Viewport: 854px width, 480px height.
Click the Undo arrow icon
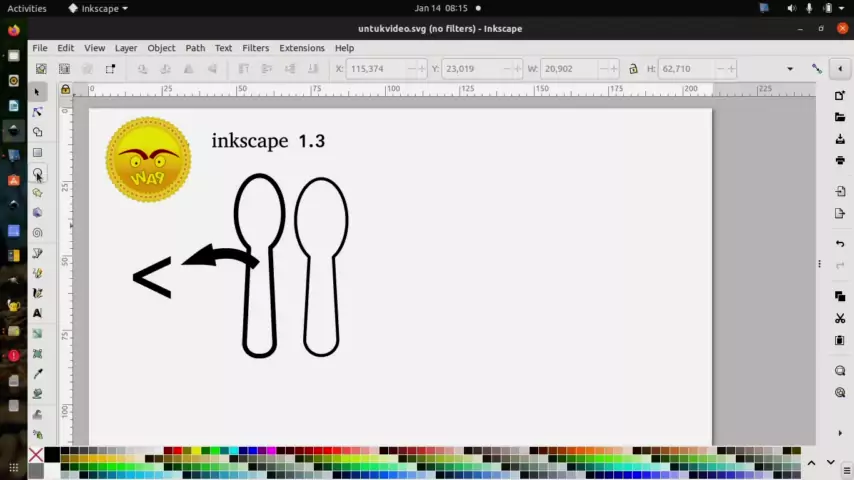[840, 244]
